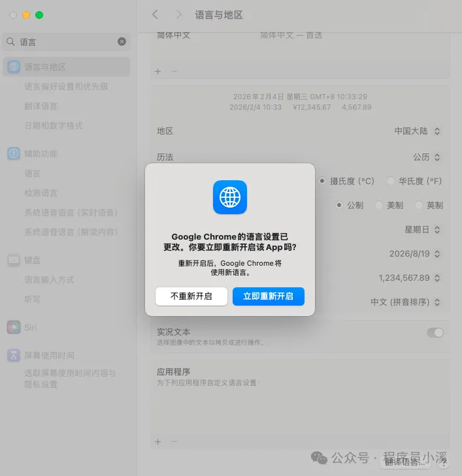Viewport: 462px width, 476px height.
Task: Toggle the 实况文本 switch
Action: 435,333
